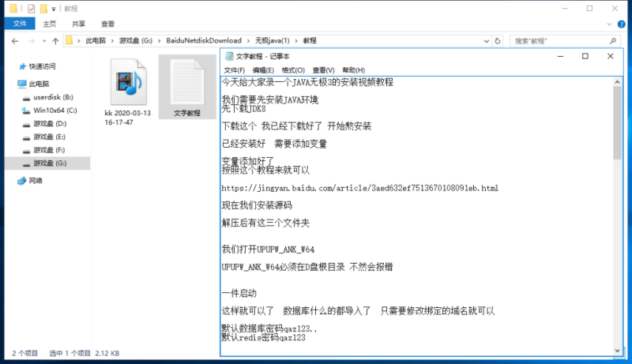The height and width of the screenshot is (364, 632).
Task: Click the line 我们打开UPUPW_ANK_W64
Action: coord(268,250)
